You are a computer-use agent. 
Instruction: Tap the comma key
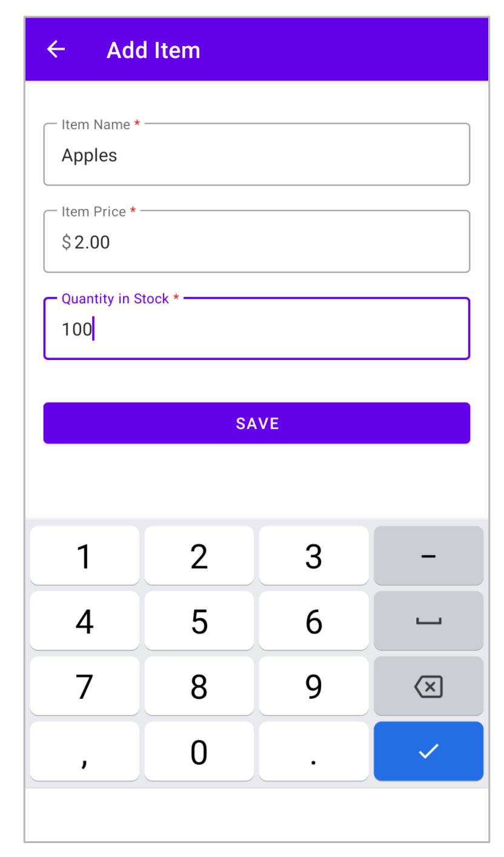85,751
